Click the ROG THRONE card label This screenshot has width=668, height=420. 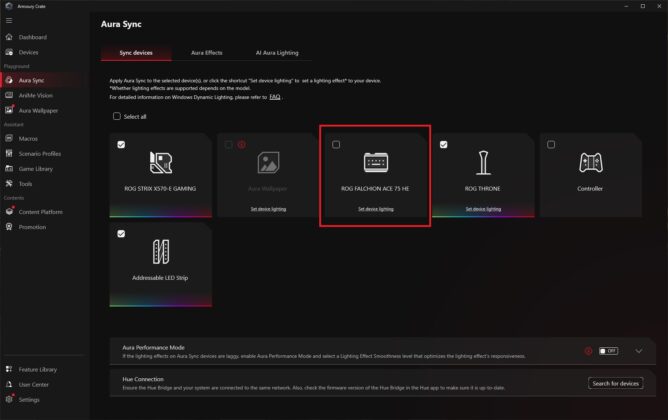(x=483, y=188)
